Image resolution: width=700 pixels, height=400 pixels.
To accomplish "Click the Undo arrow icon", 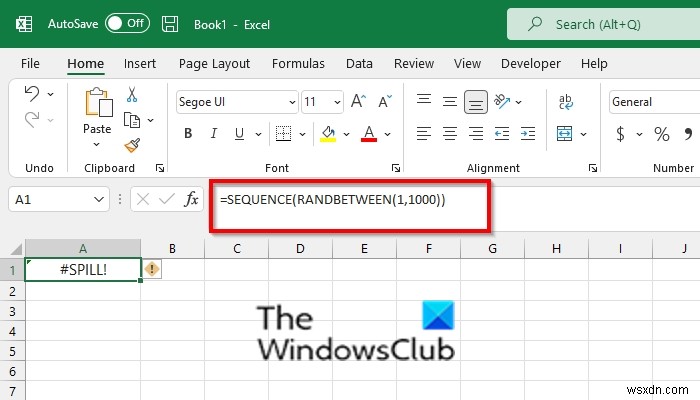I will 32,93.
